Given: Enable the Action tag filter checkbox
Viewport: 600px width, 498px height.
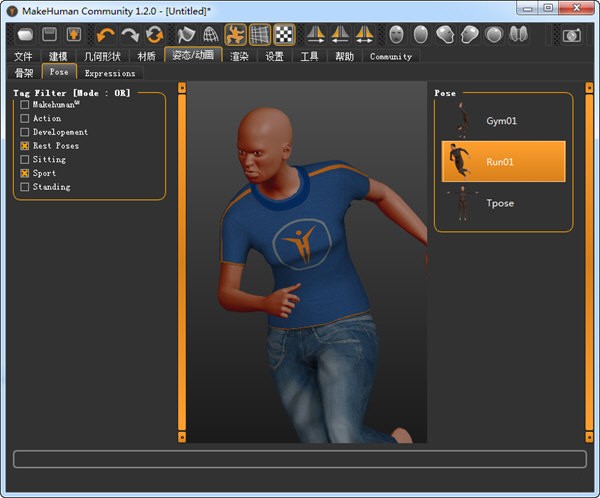Looking at the screenshot, I should [25, 118].
